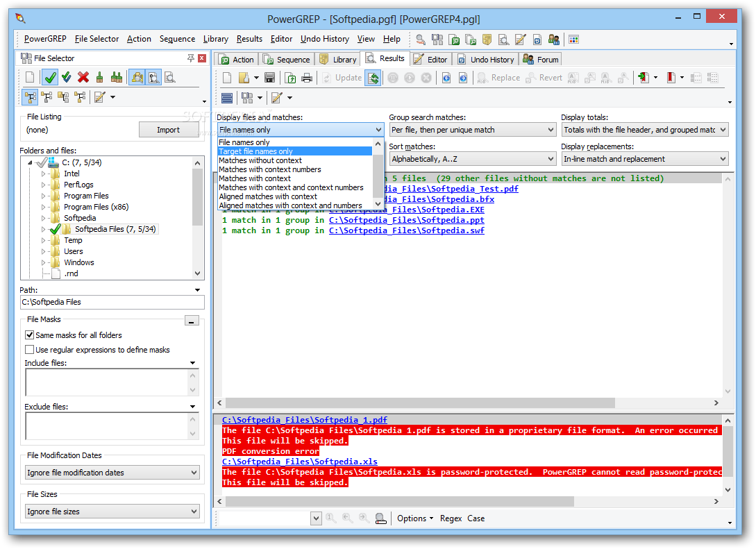Open the Undo History menu
Screen dimensions: 756x549
point(324,39)
